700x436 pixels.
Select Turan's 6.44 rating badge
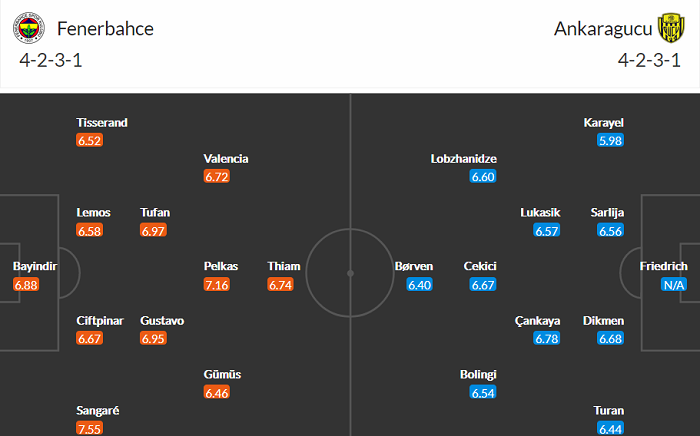coord(610,429)
